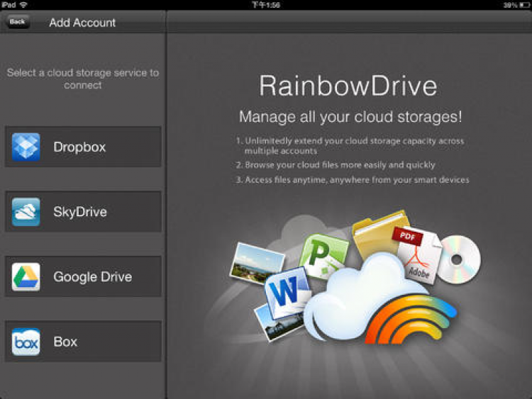Click the Add Account title
The width and height of the screenshot is (532, 399).
pyautogui.click(x=82, y=23)
